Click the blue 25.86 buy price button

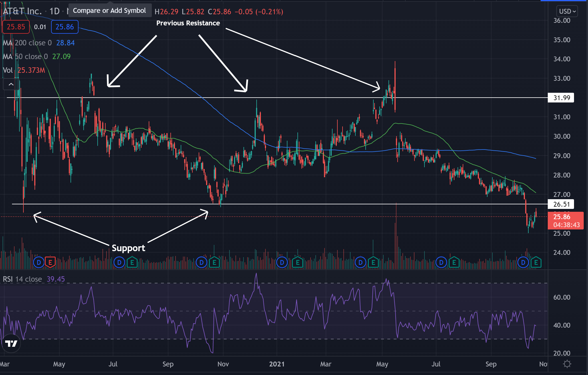(65, 27)
